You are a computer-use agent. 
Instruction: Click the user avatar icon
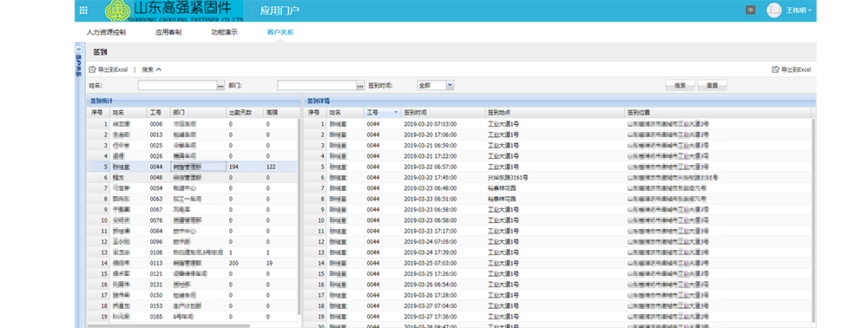[773, 10]
